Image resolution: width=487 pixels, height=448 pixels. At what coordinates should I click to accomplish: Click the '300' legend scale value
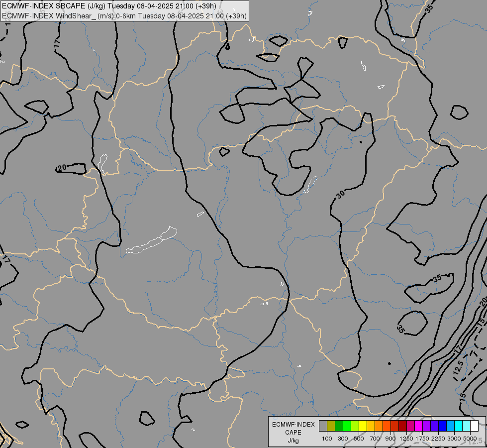[343, 439]
